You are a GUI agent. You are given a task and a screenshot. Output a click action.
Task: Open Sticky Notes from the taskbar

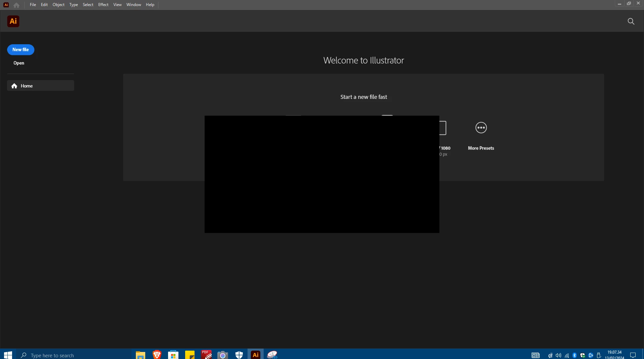click(190, 355)
